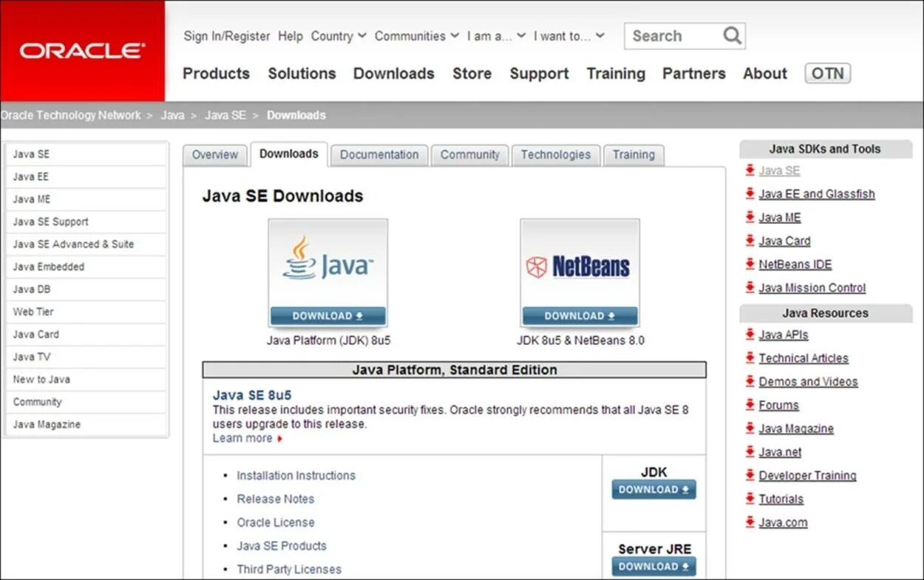Select Web Tier in left sidebar
The image size is (924, 580).
pos(86,312)
